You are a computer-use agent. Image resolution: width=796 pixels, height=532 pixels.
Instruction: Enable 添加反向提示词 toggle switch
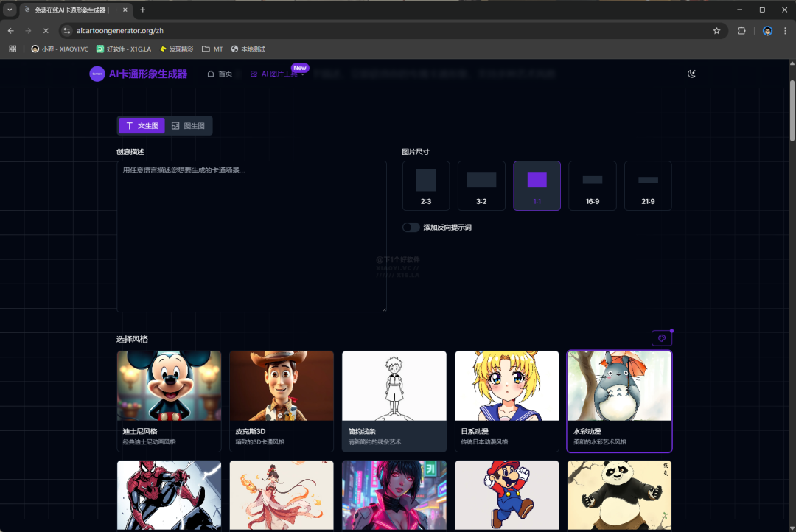click(411, 228)
